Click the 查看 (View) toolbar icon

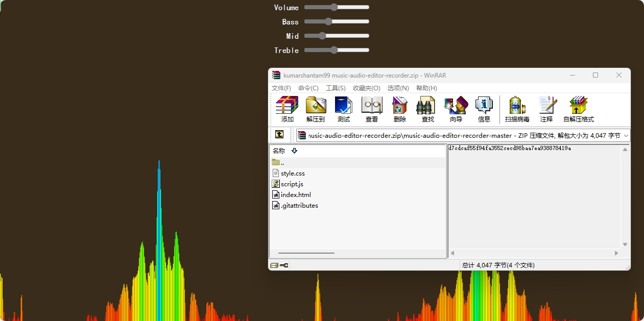[372, 105]
